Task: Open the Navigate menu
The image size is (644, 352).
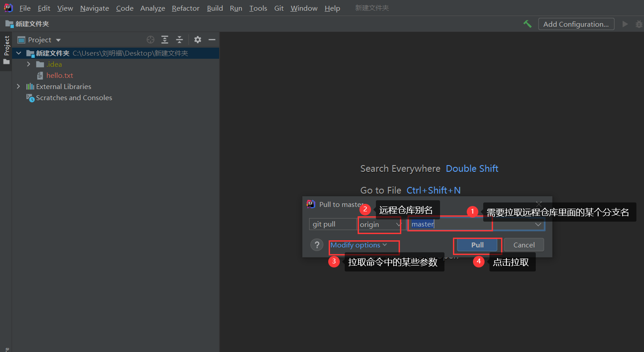Action: (94, 8)
